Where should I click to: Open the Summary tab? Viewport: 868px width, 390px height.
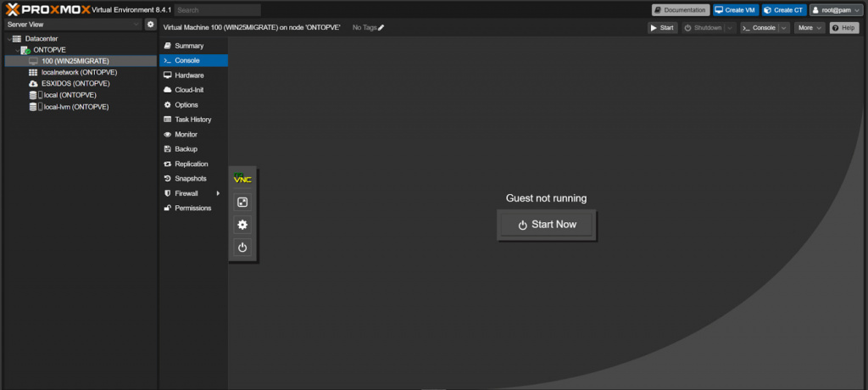[x=194, y=46]
